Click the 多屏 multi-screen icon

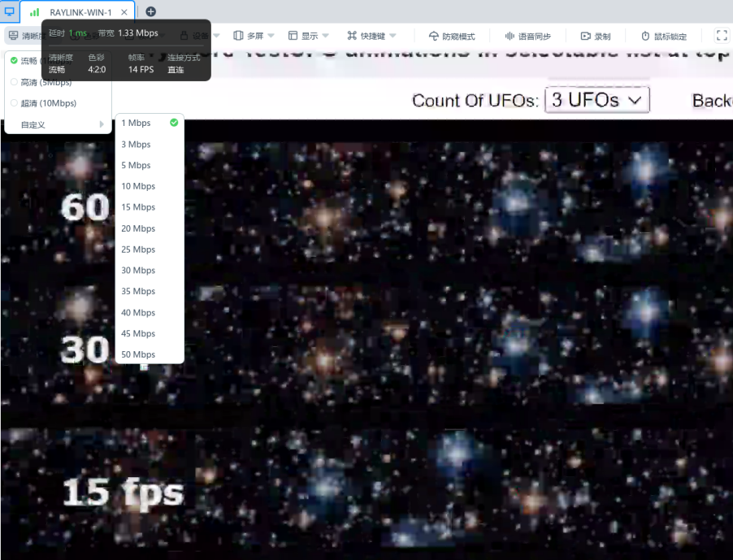(238, 36)
